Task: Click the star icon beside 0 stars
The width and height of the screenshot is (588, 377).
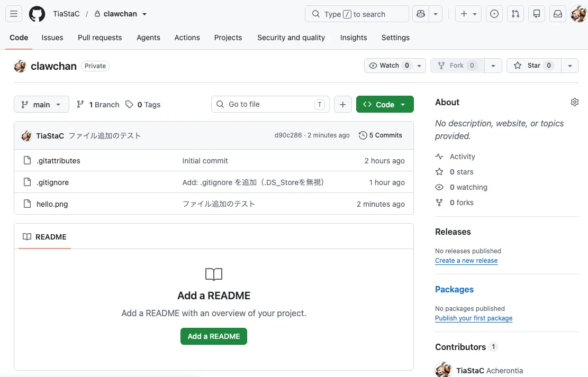Action: (x=439, y=172)
